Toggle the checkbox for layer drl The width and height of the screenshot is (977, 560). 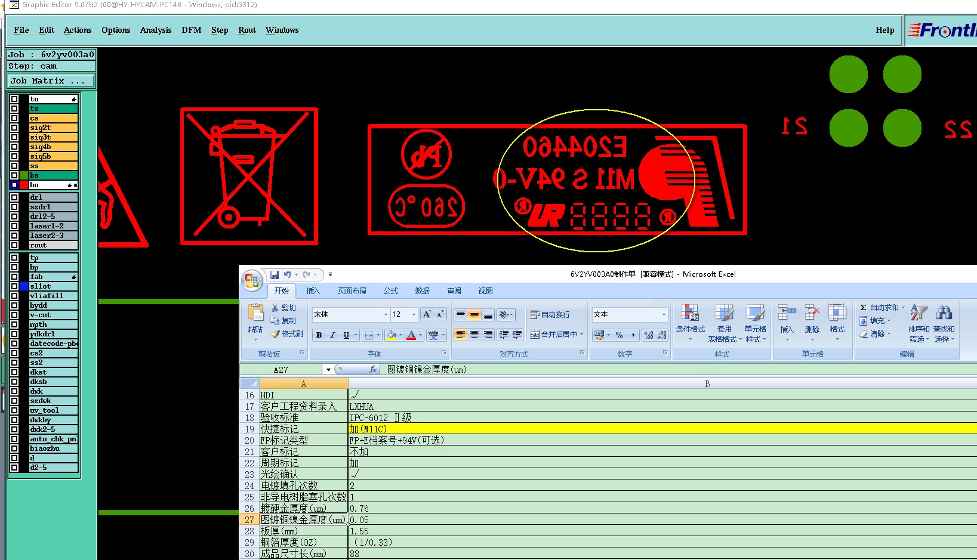click(14, 197)
